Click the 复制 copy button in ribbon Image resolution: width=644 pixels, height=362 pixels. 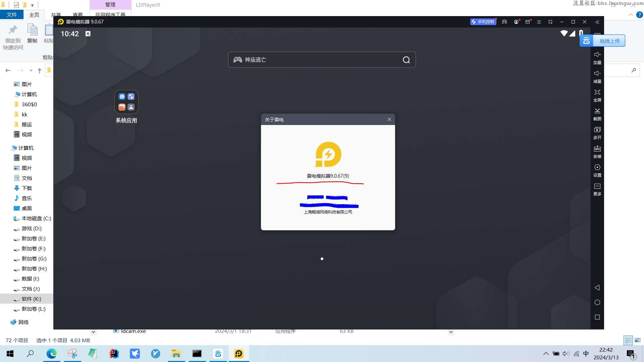32,34
